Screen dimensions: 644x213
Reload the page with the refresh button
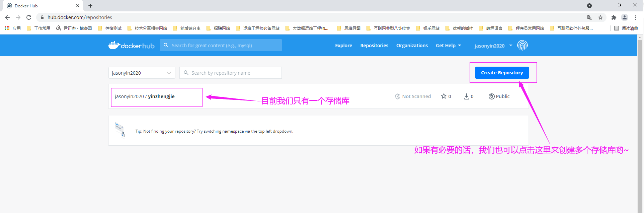click(29, 17)
